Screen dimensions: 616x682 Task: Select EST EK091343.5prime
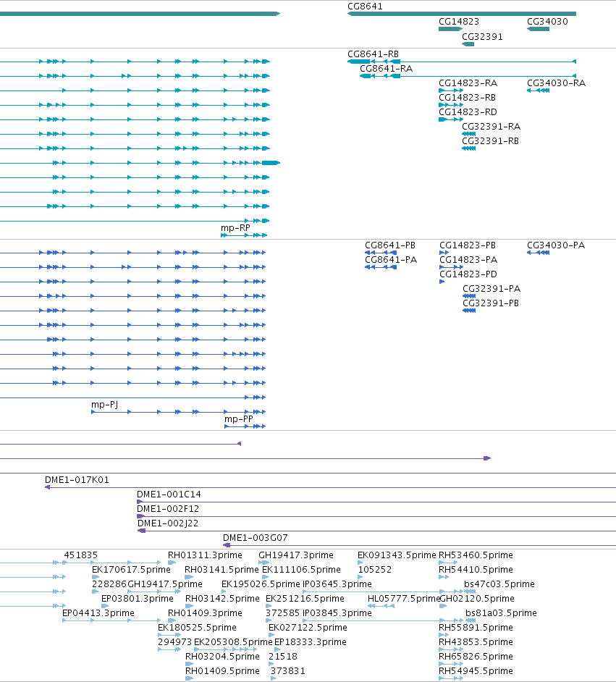coord(397,555)
